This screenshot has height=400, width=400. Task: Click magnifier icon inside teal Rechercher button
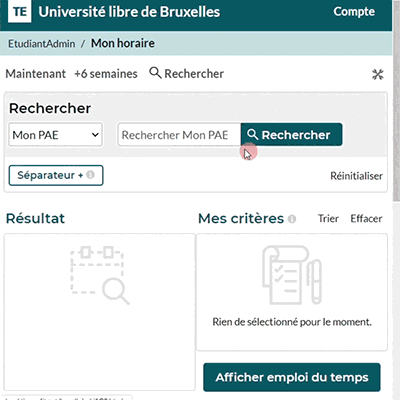(253, 134)
